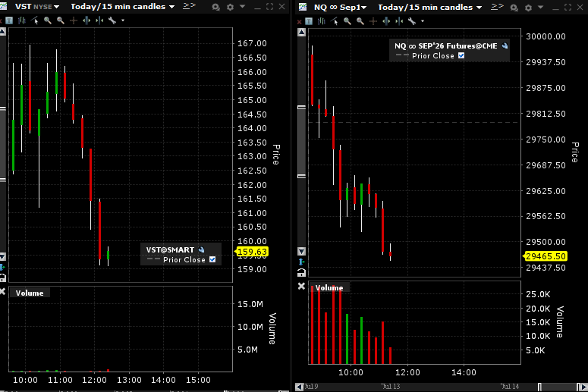This screenshot has height=392, width=588.
Task: Open VST chart search/chat magnifier icon
Action: [216, 7]
